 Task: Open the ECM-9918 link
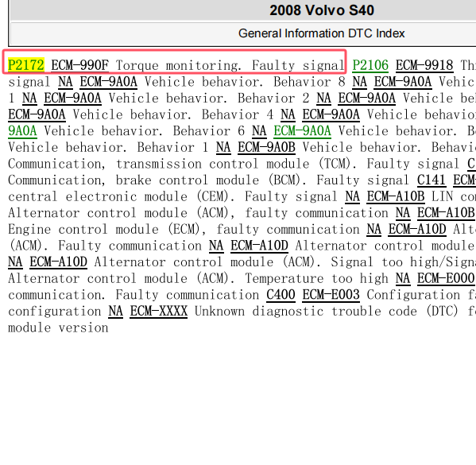point(424,65)
